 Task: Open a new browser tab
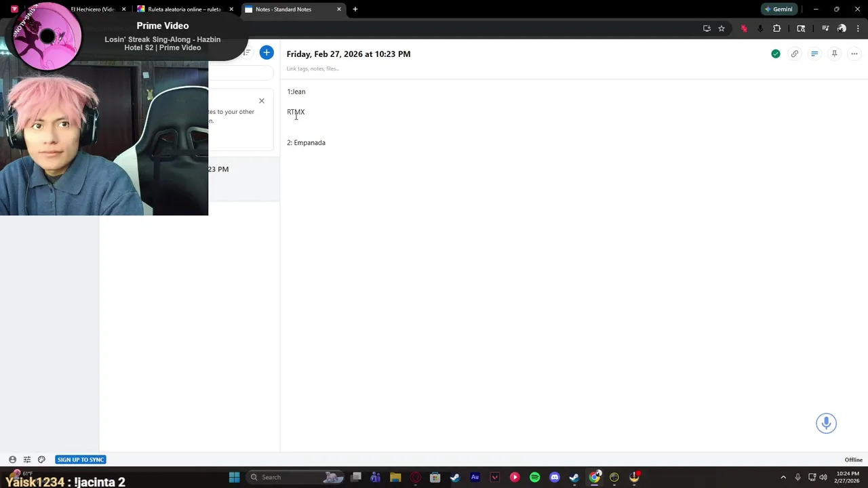pos(355,9)
